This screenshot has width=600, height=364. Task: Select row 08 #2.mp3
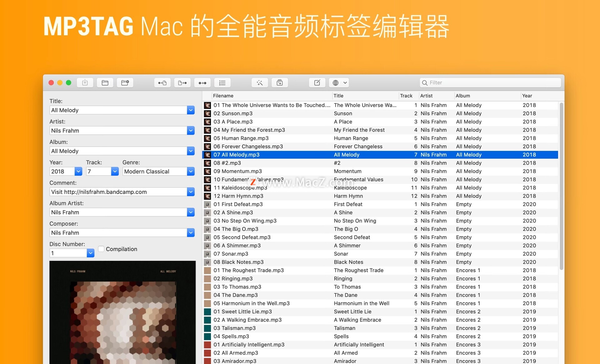[x=380, y=163]
